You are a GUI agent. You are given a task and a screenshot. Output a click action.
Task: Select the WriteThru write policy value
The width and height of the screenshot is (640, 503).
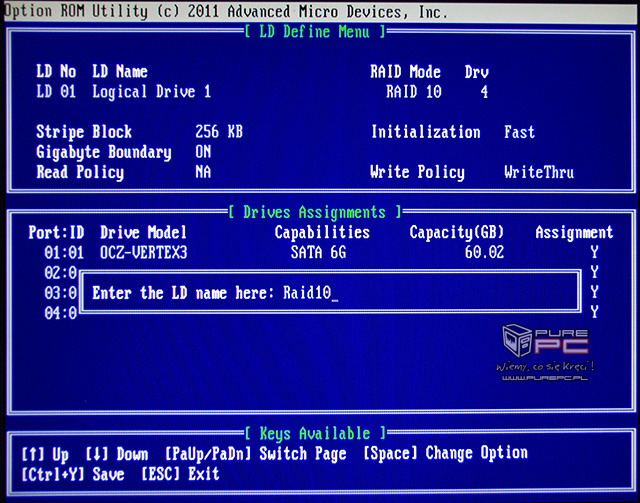click(x=539, y=172)
